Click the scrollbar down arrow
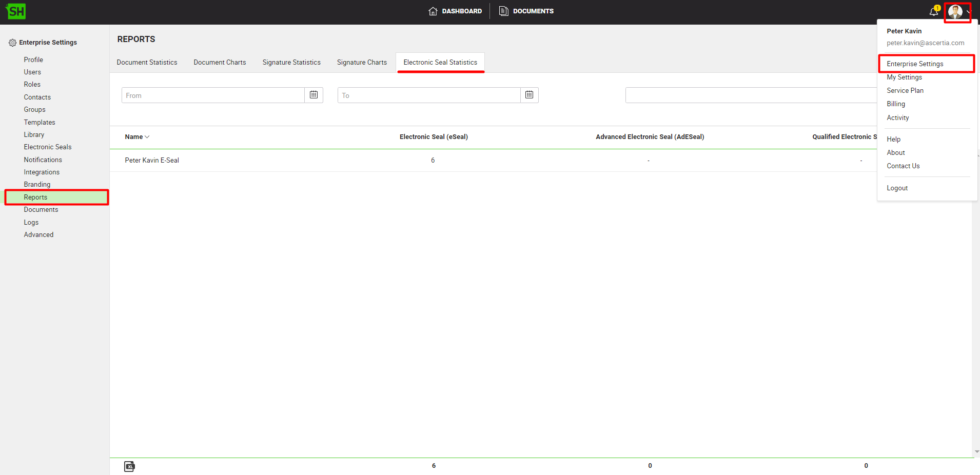The height and width of the screenshot is (475, 980). click(976, 452)
